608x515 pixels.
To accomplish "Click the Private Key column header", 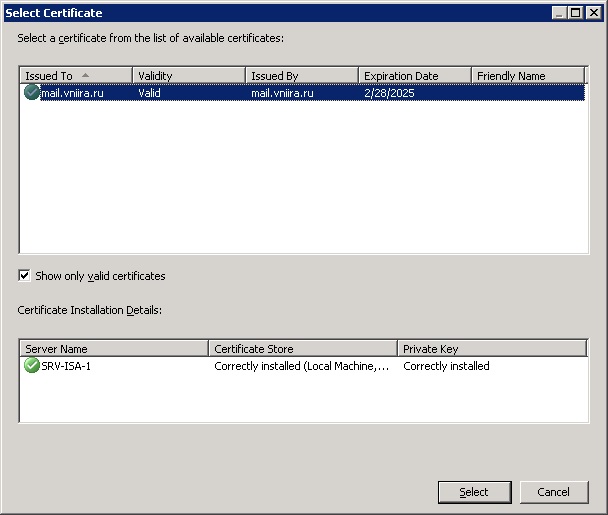I will (490, 349).
